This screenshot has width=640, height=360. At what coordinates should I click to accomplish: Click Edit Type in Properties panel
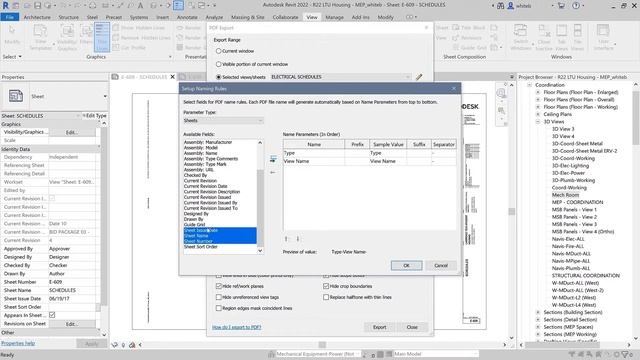94,116
